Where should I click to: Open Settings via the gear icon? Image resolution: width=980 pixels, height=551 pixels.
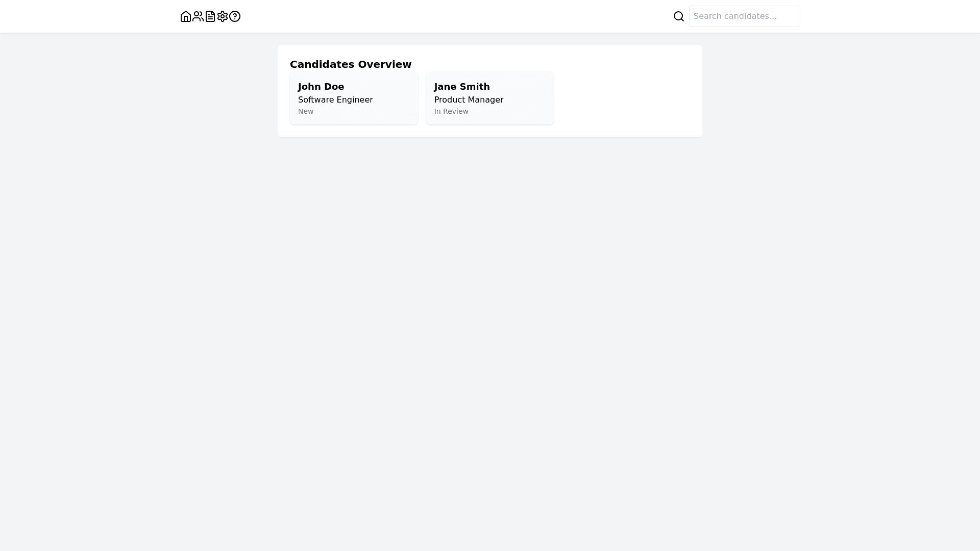click(x=223, y=16)
